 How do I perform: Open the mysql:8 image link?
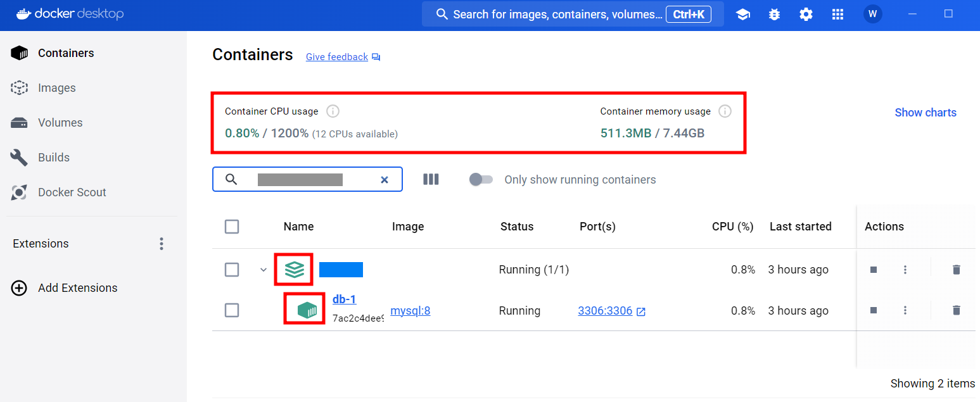[410, 311]
